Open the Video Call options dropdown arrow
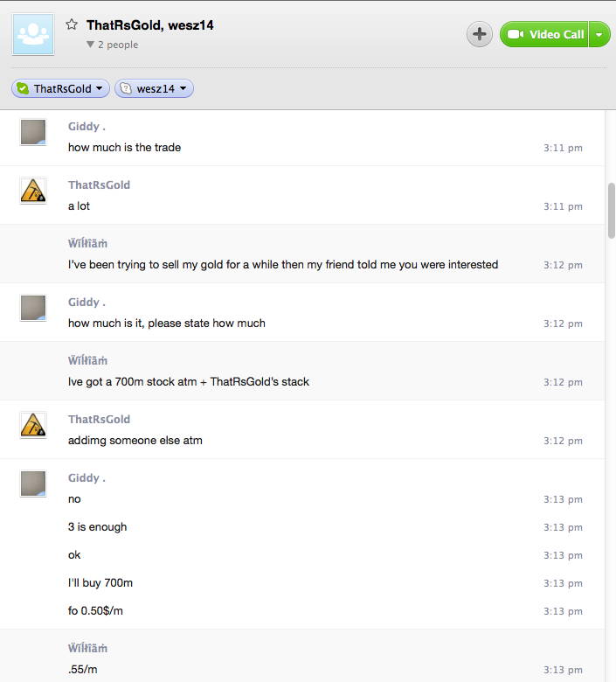Image resolution: width=616 pixels, height=682 pixels. click(x=599, y=34)
